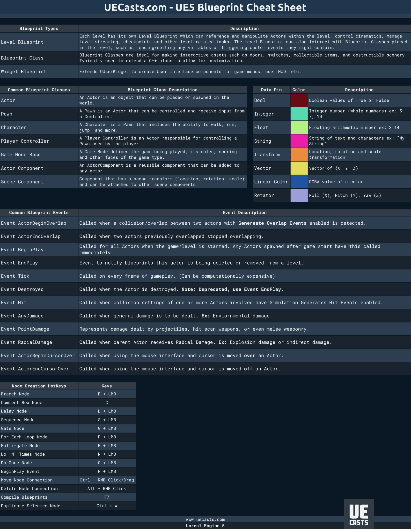Click Roll, Pitch, Yaw description text
The height and width of the screenshot is (532, 411).
345,195
